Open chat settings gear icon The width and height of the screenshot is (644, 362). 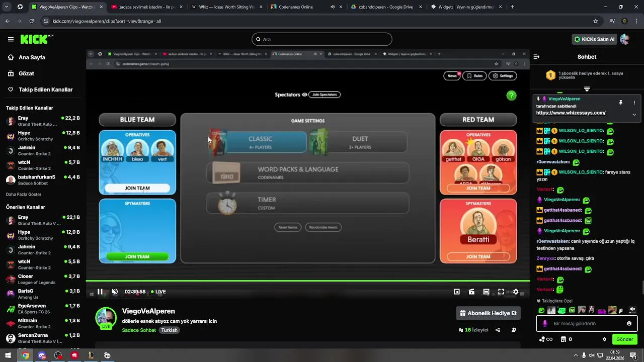(604, 339)
